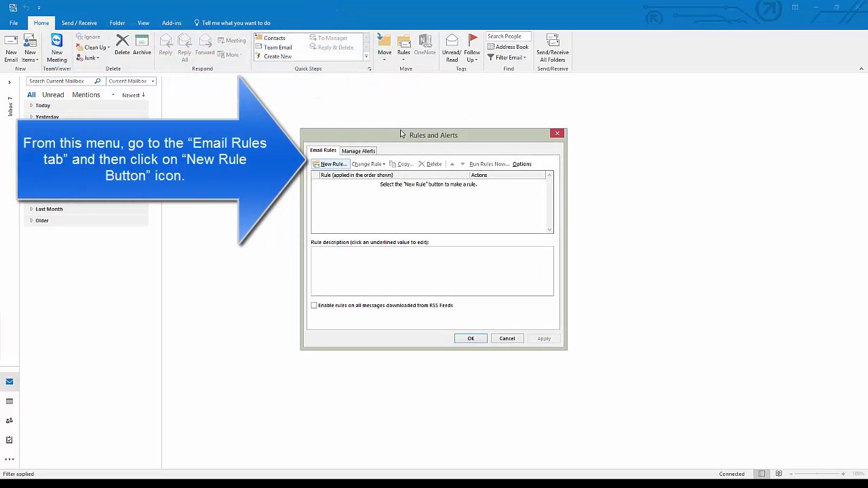
Task: Click the rule list scrollbar
Action: pyautogui.click(x=549, y=203)
